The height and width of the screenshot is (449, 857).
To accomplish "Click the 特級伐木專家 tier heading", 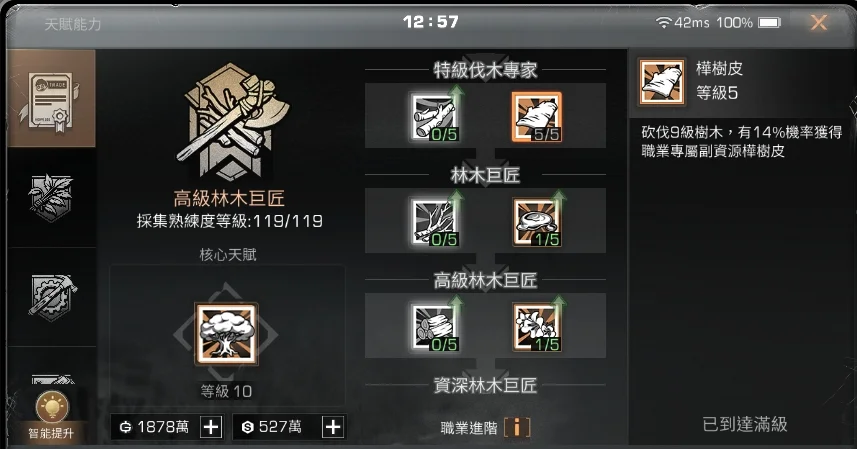I will tap(485, 70).
